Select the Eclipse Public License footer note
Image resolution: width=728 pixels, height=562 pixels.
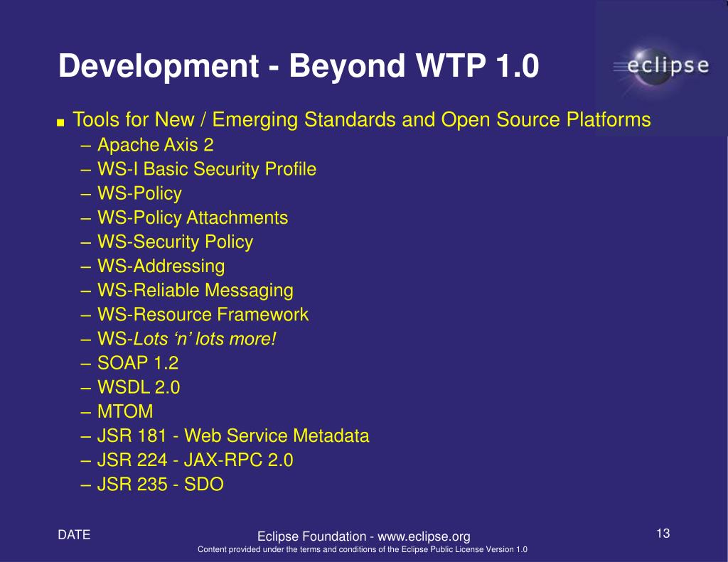pyautogui.click(x=363, y=549)
